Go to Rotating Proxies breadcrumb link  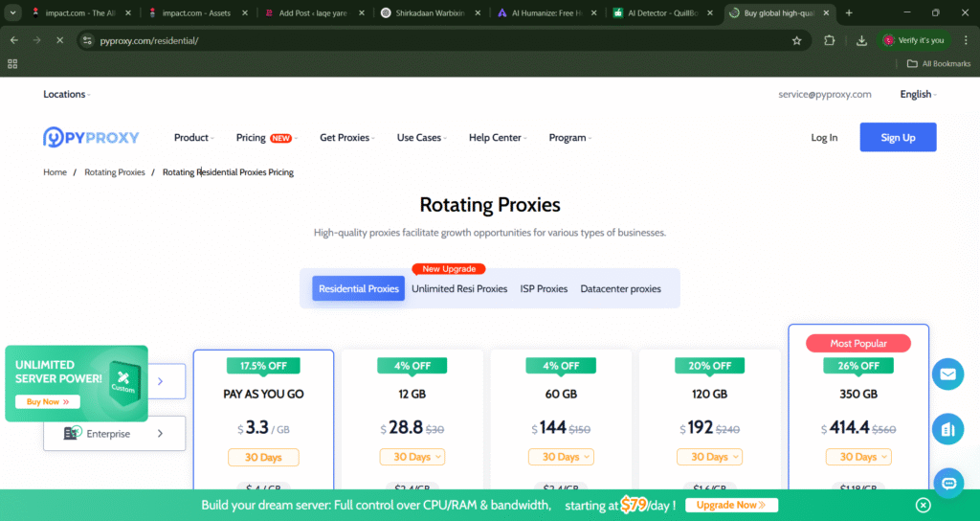[115, 172]
